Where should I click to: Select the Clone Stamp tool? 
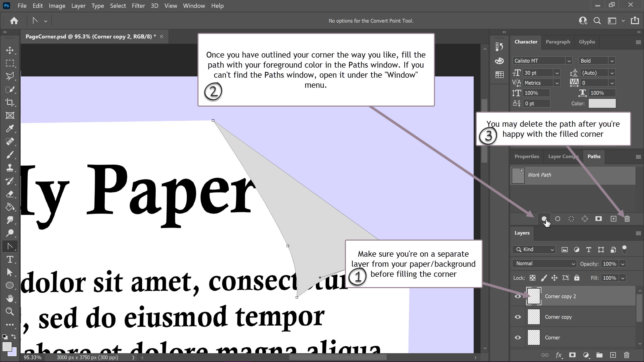pyautogui.click(x=10, y=168)
